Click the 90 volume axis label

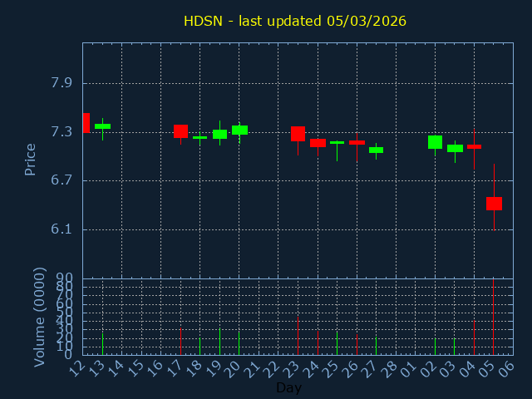64,279
